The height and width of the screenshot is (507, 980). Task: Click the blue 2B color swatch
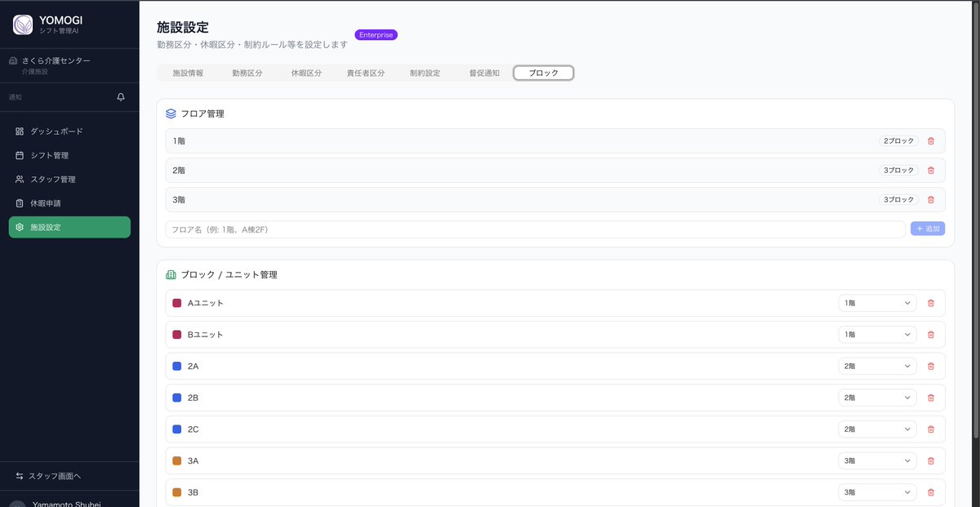click(x=176, y=398)
